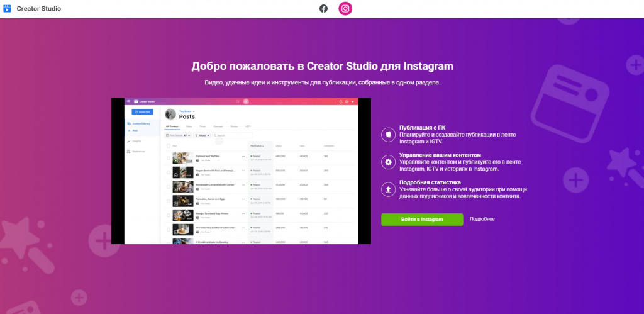The width and height of the screenshot is (644, 314).
Task: Click the Creator Studio logo icon
Action: coord(7,9)
